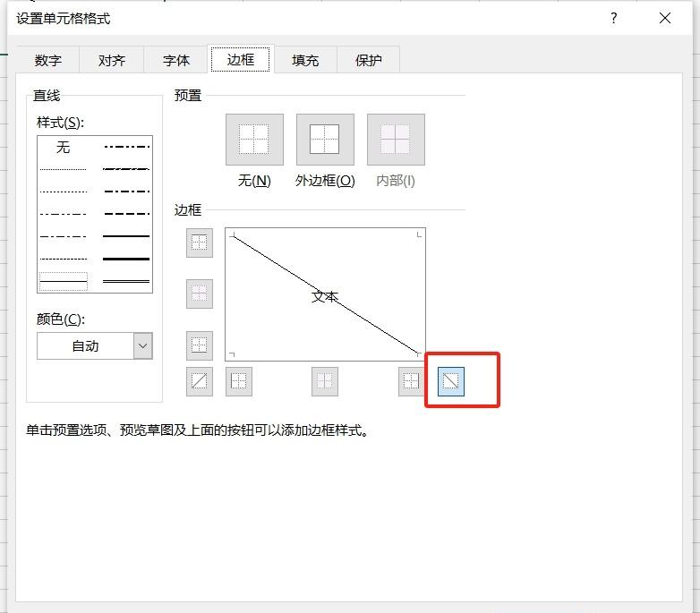Apply the inside horizontal border button
The width and height of the screenshot is (700, 613).
point(199,294)
